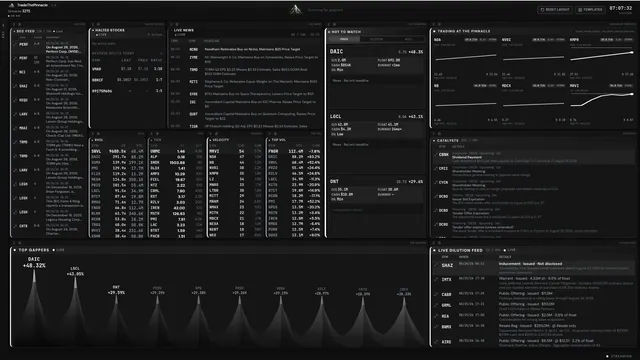Click the Trading at the Pinnacle panel title

(464, 31)
